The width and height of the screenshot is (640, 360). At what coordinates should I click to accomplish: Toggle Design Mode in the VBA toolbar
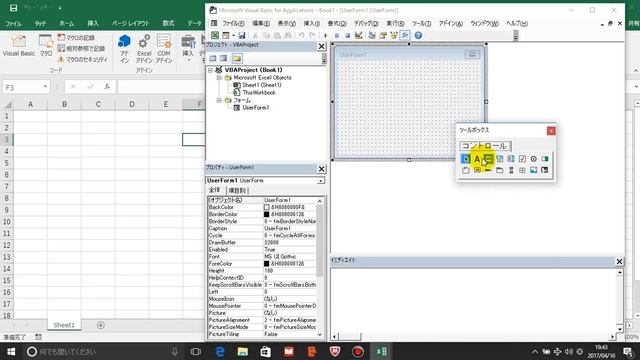pyautogui.click(x=358, y=36)
